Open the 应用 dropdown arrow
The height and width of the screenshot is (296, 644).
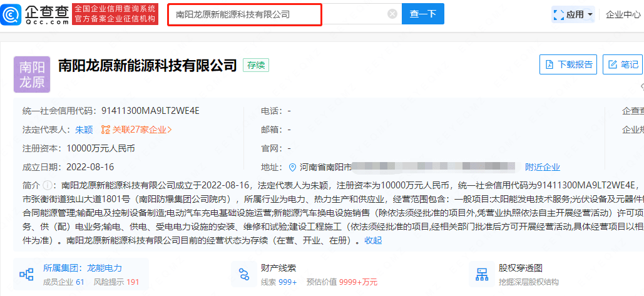(x=590, y=15)
